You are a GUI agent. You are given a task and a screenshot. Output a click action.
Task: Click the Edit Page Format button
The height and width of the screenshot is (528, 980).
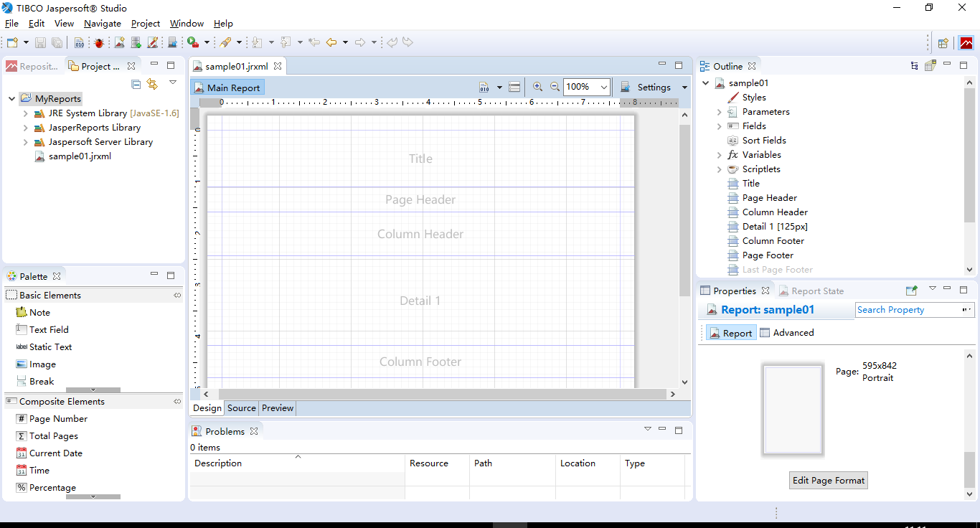829,481
